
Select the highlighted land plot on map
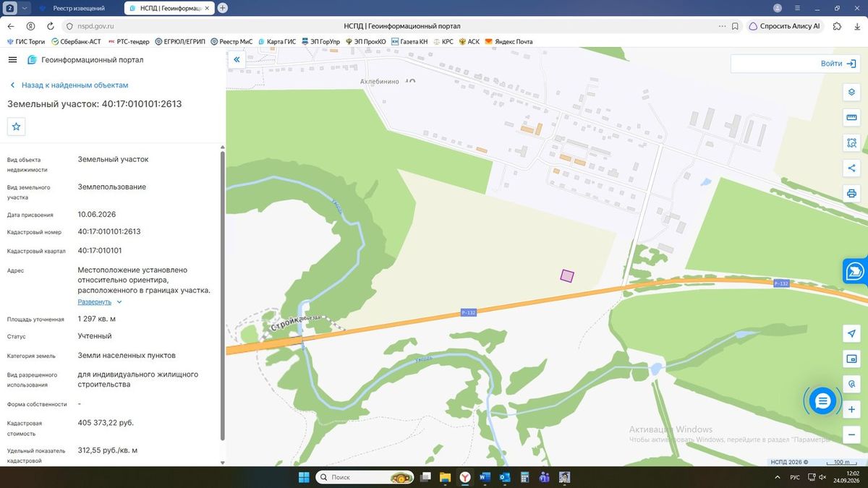(567, 275)
